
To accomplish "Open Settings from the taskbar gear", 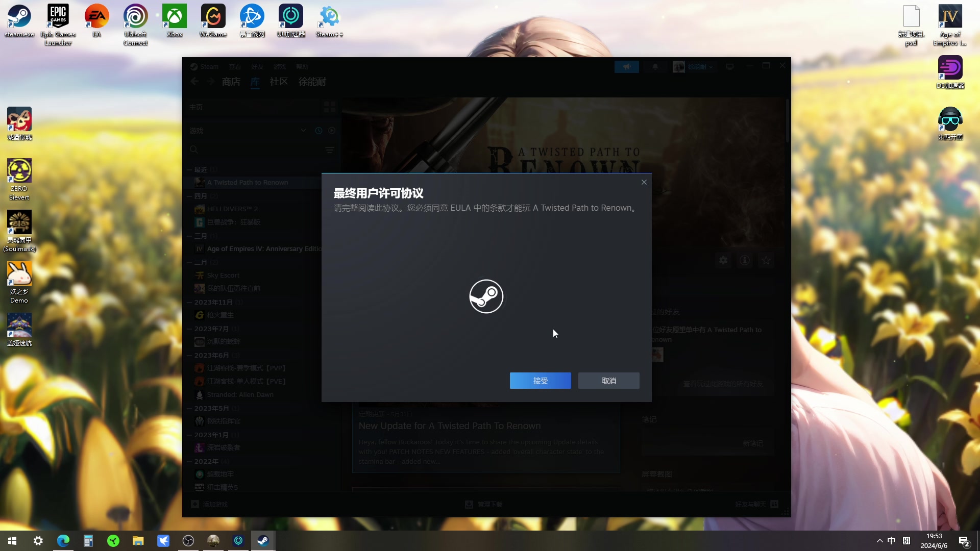I will click(38, 541).
